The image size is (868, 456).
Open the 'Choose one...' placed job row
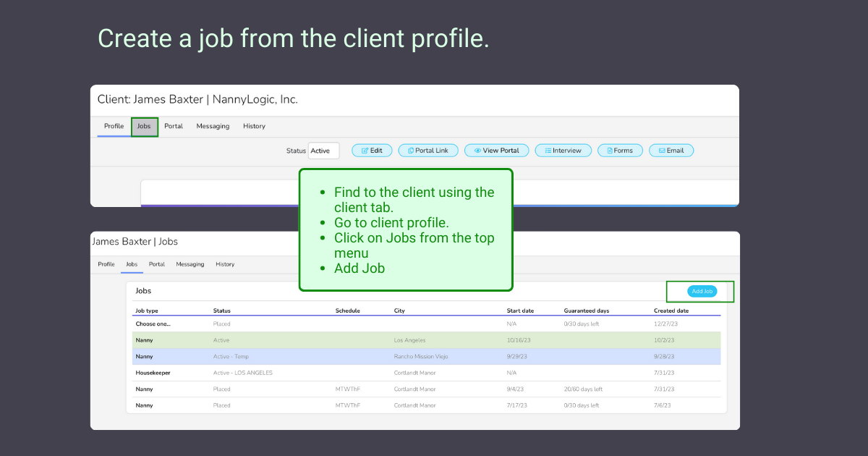pos(153,324)
